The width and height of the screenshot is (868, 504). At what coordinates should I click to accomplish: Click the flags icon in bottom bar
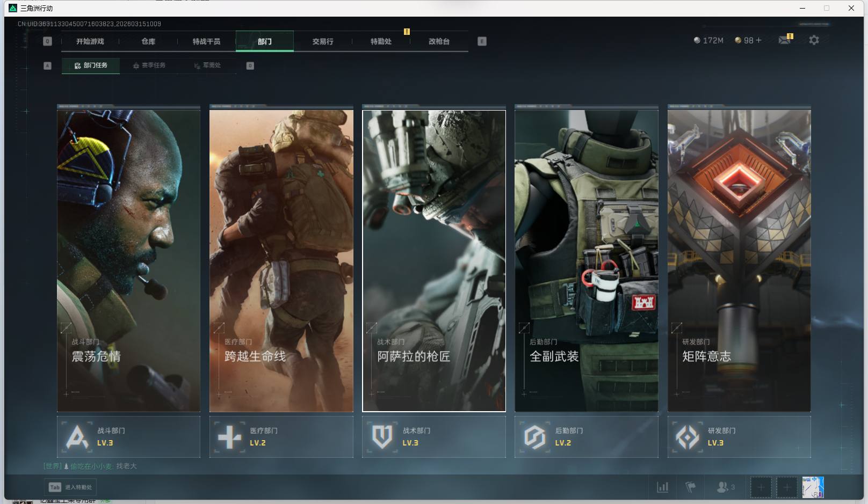point(691,487)
